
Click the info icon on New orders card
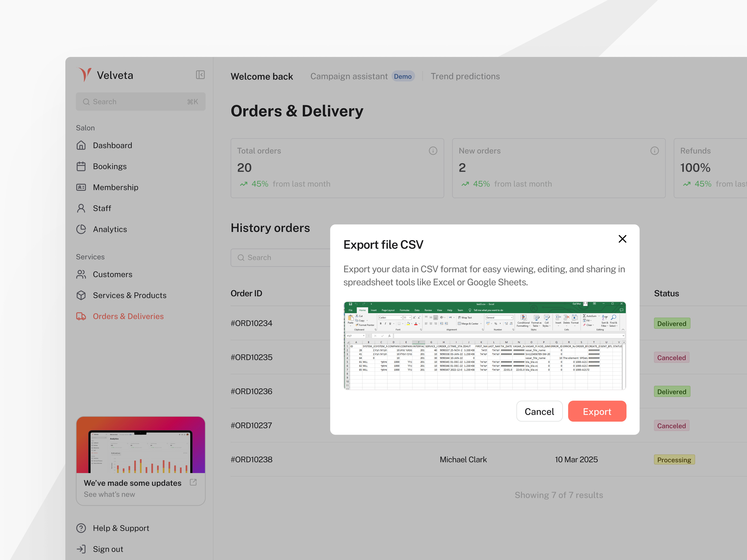point(655,150)
